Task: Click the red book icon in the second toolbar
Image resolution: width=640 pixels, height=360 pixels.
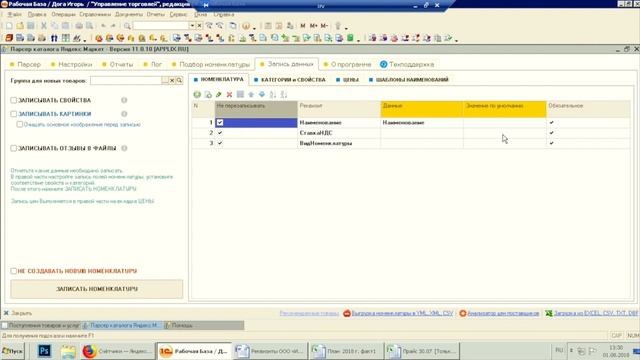Action: (x=9, y=38)
